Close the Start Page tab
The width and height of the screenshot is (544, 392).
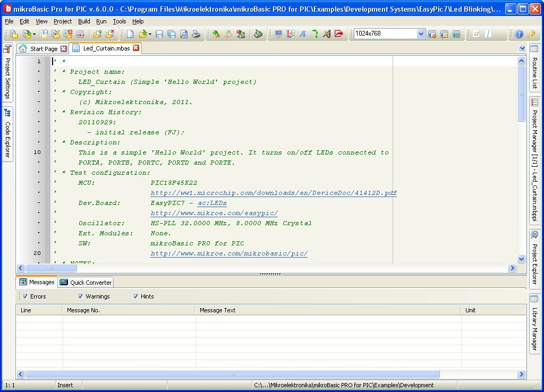[x=64, y=49]
